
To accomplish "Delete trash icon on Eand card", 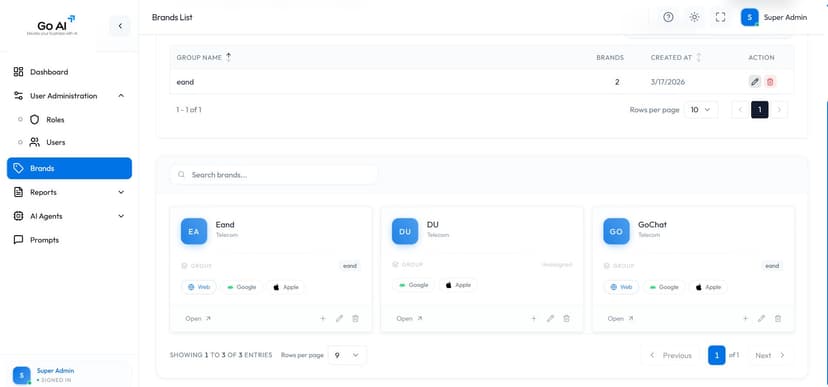I will tap(355, 318).
